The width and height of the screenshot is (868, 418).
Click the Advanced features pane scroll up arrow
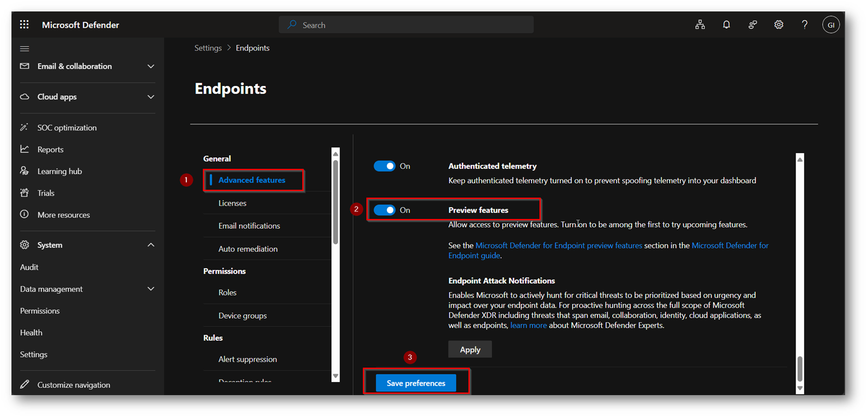pos(800,159)
